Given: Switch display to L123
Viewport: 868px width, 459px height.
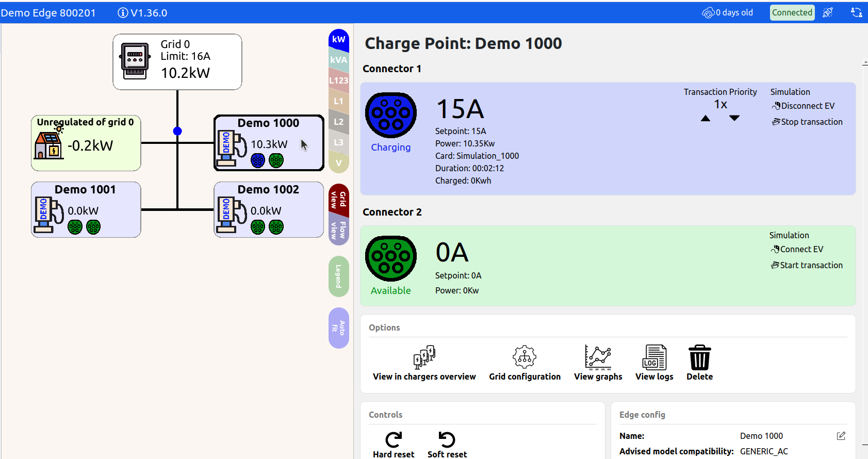Looking at the screenshot, I should (339, 80).
